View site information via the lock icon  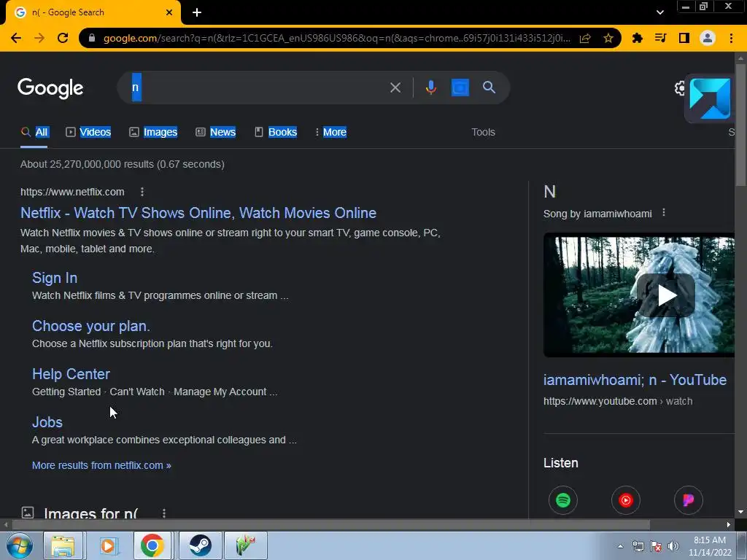click(92, 38)
